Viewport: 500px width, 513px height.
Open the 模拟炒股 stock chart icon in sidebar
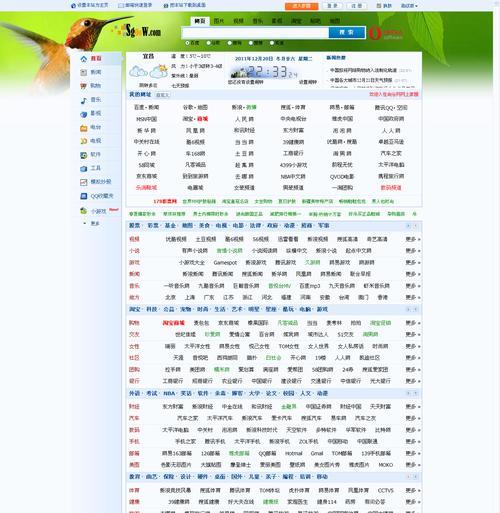point(84,182)
